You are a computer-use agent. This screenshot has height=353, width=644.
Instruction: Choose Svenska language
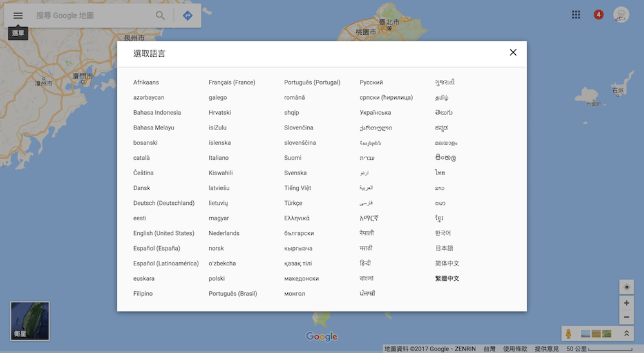point(296,173)
